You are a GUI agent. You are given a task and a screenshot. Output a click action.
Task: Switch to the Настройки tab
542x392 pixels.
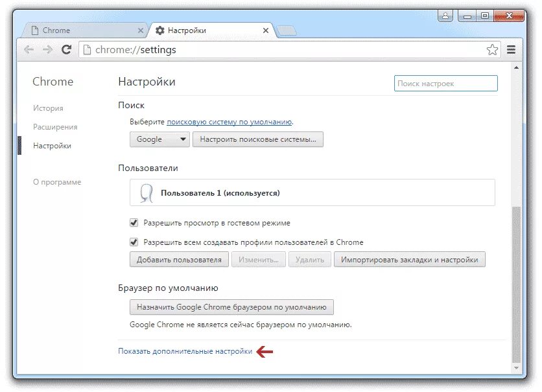click(211, 30)
